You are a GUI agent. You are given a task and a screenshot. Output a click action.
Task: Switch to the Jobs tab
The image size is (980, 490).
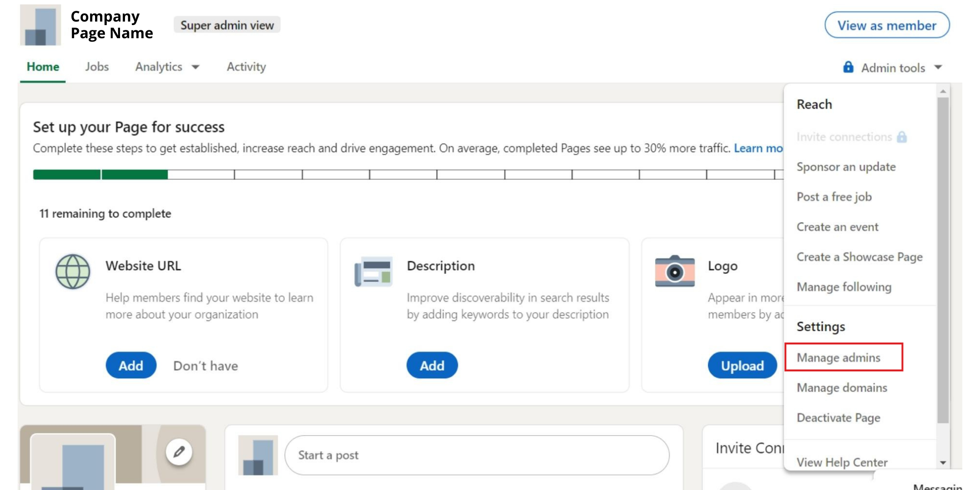97,67
